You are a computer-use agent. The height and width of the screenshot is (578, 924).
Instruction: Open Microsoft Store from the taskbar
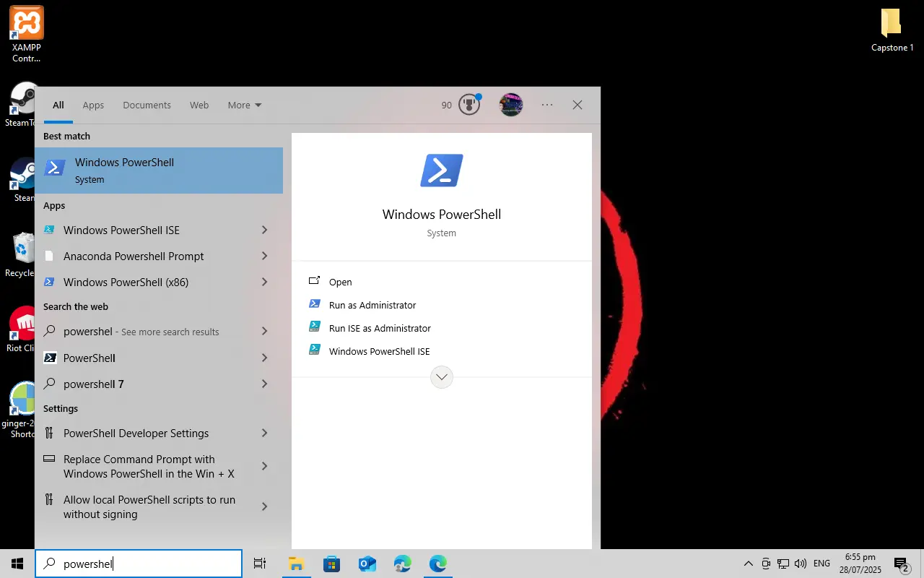(331, 564)
